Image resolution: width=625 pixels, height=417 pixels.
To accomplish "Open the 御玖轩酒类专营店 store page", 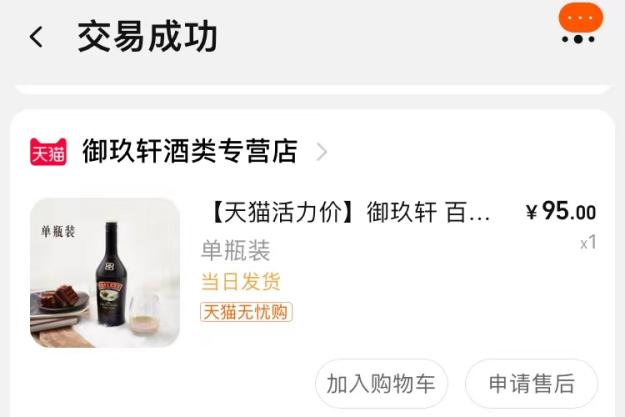I will [x=190, y=151].
